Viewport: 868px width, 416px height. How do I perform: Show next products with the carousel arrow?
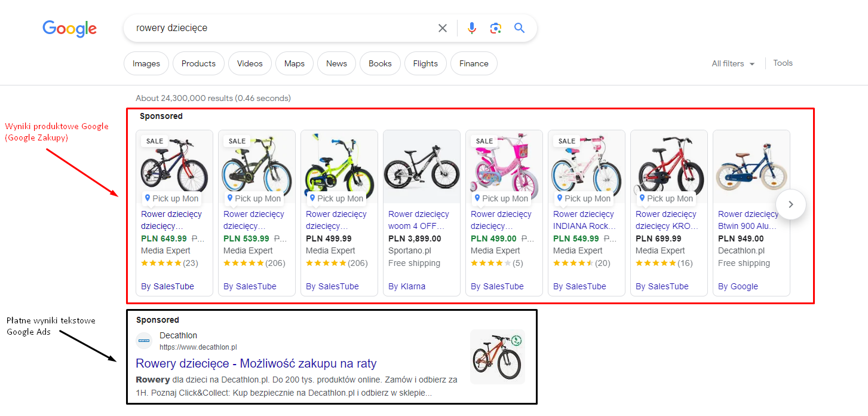click(x=791, y=204)
